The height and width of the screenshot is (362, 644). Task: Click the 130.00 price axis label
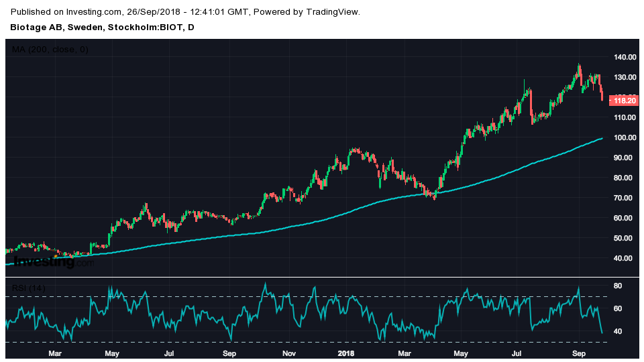(625, 77)
